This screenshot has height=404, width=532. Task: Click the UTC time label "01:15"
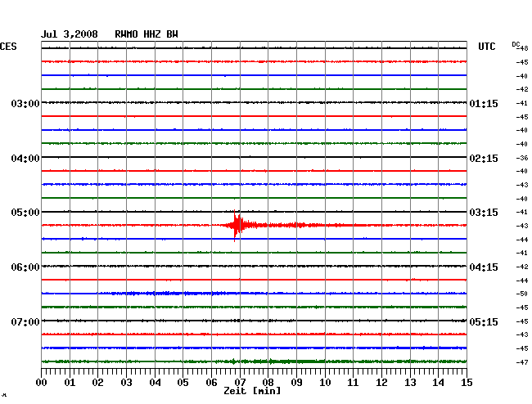click(x=484, y=103)
